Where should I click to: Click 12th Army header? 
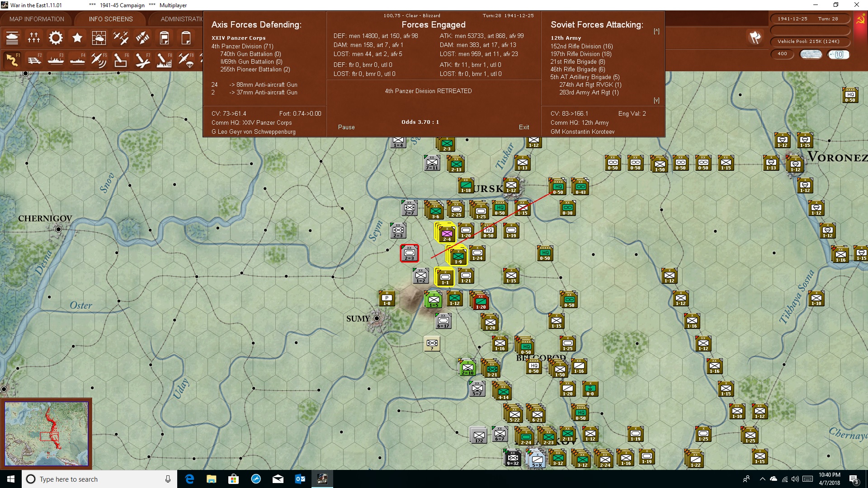coord(566,38)
